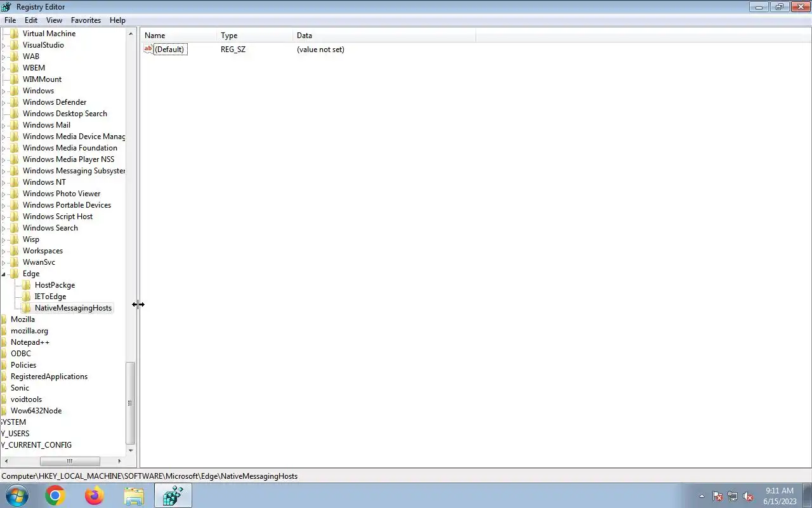The width and height of the screenshot is (812, 508).
Task: Click the ODBC folder icon
Action: click(4, 354)
